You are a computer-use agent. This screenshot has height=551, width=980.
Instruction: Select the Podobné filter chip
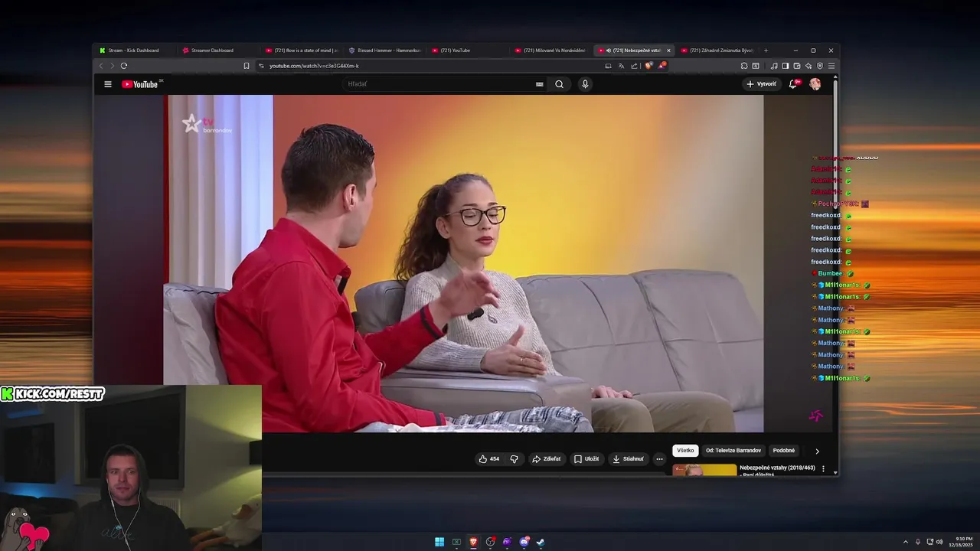tap(784, 451)
